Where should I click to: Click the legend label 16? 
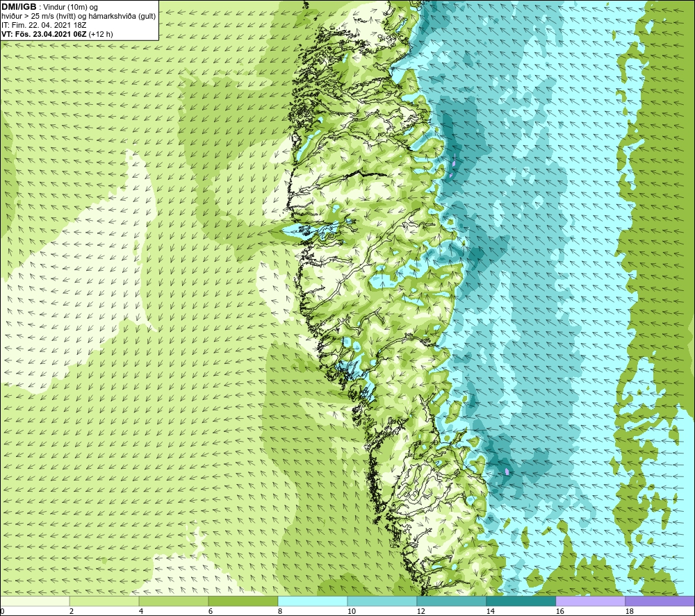(559, 611)
